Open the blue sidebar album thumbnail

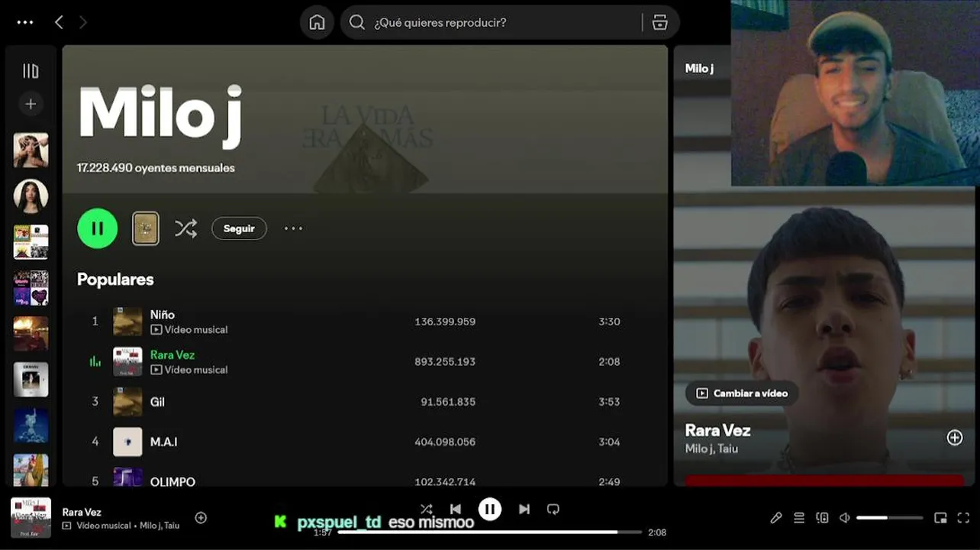point(31,425)
